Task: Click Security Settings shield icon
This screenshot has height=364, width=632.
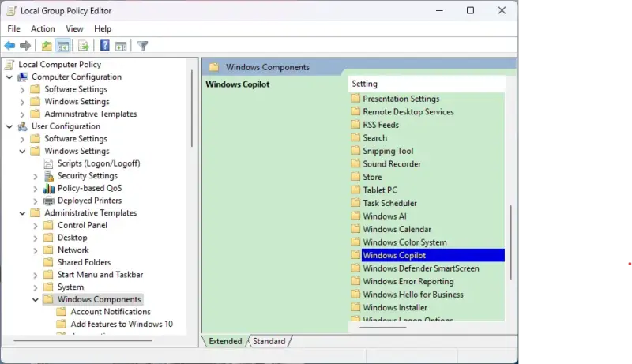Action: (49, 176)
